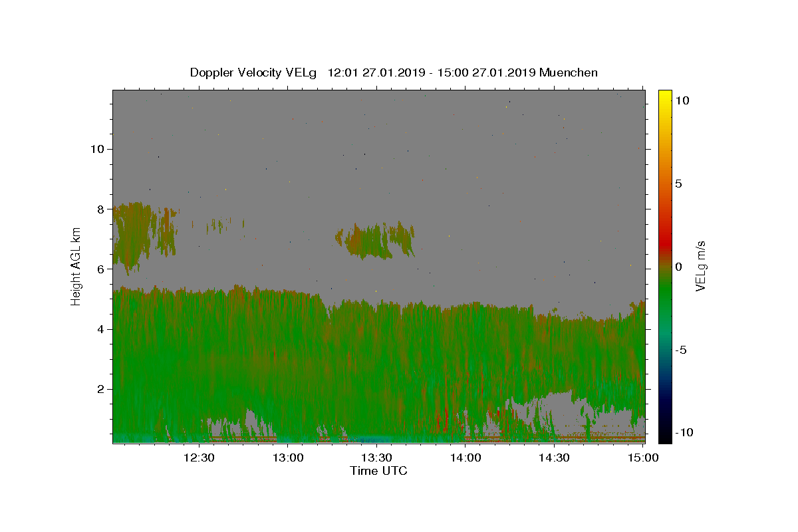Screen dimensions: 798x532
Task: Click the cloud echo near 13:30 at 7 km
Action: [x=376, y=241]
